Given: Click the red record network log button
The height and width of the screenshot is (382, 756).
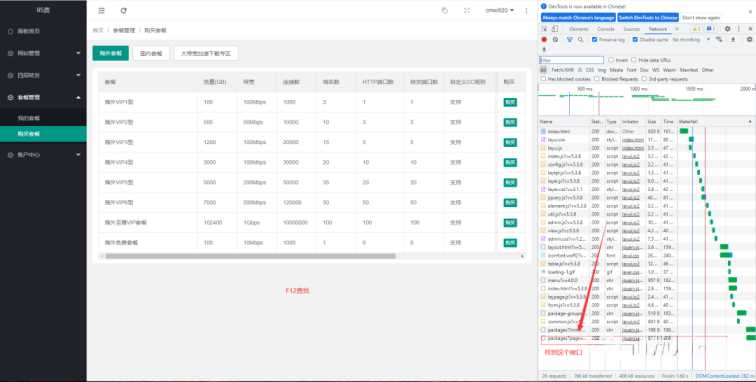Looking at the screenshot, I should [544, 40].
